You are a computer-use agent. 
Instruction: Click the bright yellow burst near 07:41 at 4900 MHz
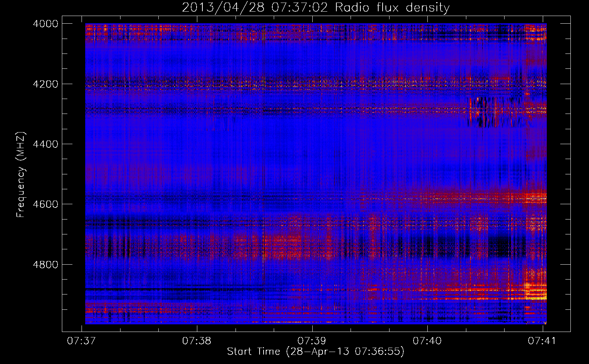pos(535,291)
